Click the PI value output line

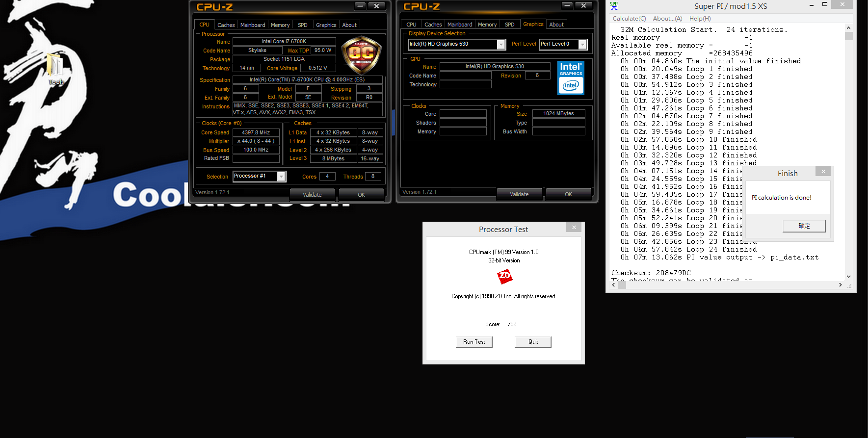click(719, 258)
